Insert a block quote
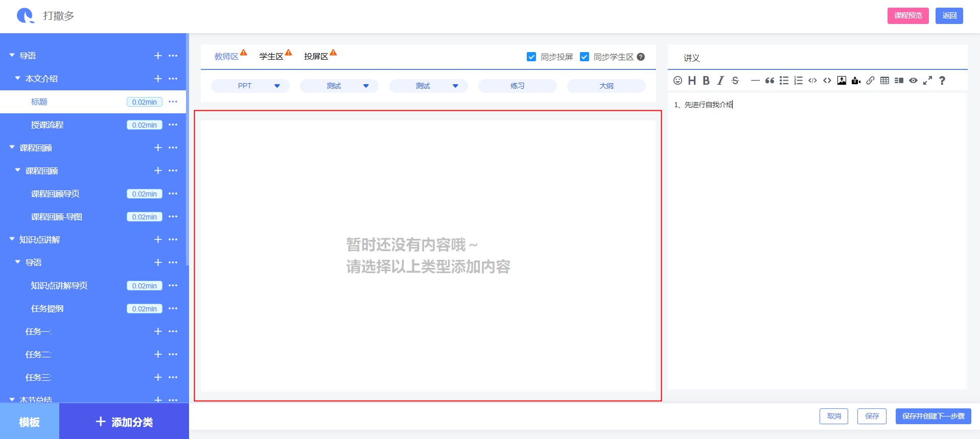980x439 pixels. click(x=769, y=80)
